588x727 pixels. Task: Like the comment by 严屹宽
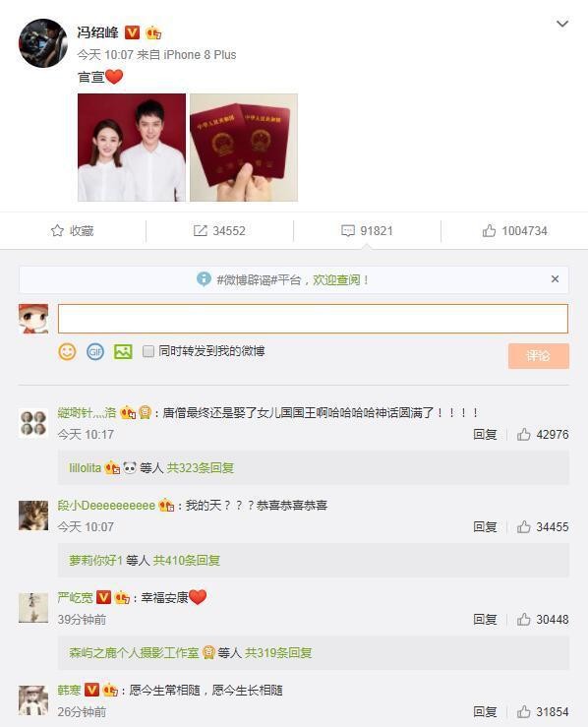[523, 619]
